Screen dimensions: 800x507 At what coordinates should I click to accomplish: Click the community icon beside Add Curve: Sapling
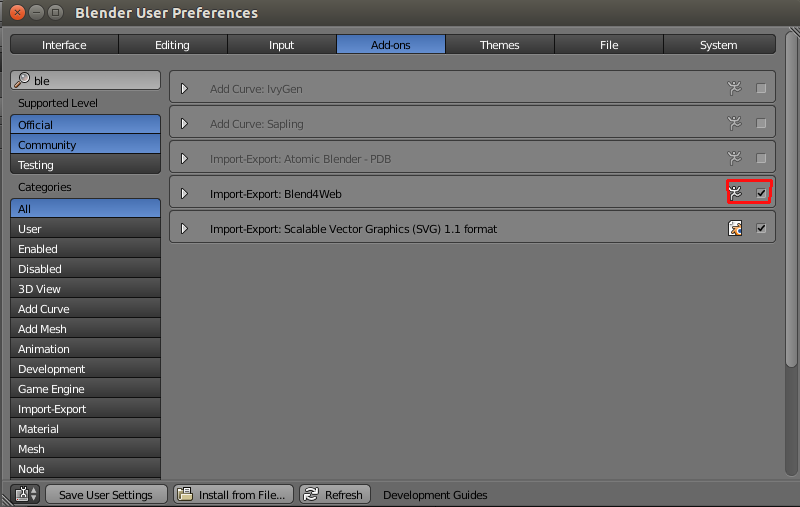[735, 124]
